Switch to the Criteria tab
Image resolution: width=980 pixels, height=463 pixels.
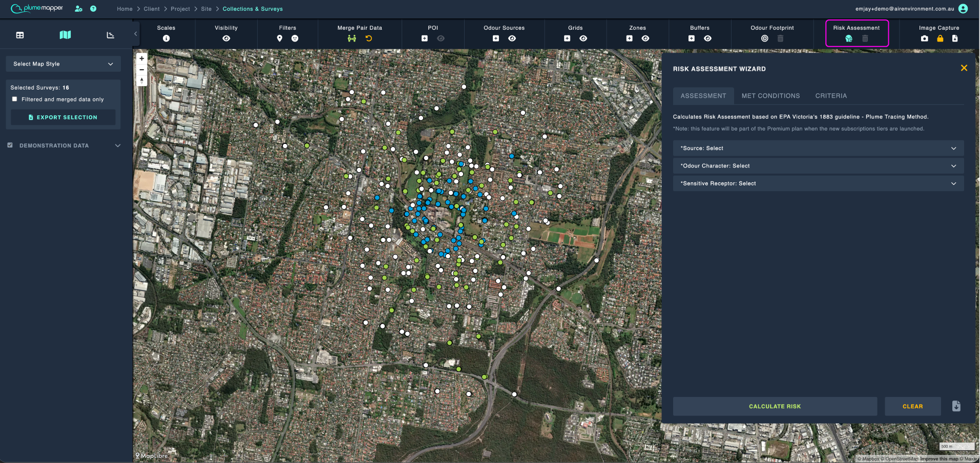click(831, 96)
